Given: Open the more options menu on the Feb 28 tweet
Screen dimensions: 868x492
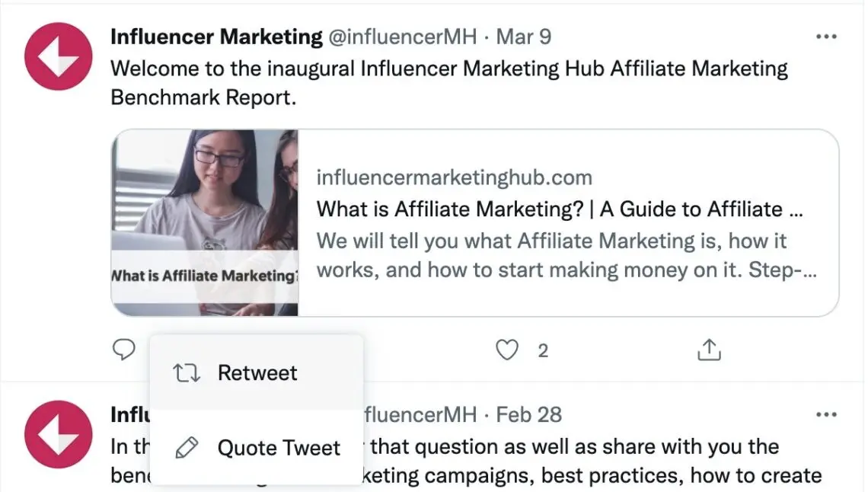Looking at the screenshot, I should tap(826, 414).
